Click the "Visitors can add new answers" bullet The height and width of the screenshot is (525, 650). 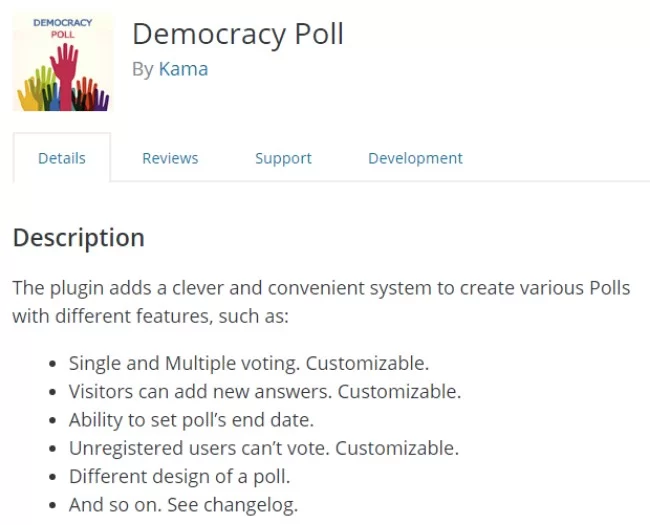click(265, 391)
